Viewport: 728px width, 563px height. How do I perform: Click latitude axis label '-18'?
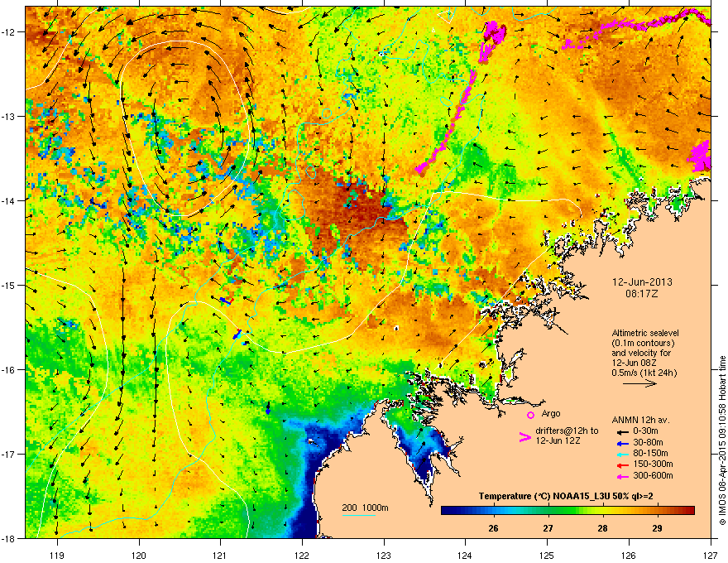coord(8,538)
